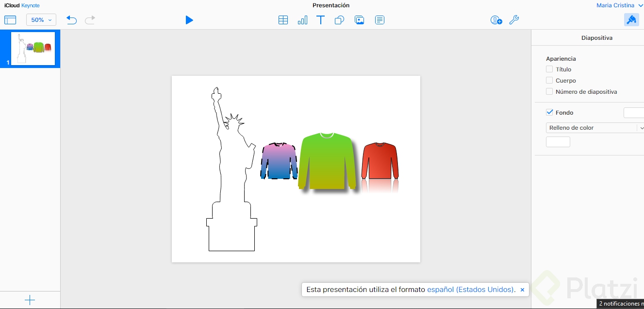Open the español (Estados Unidos) link
This screenshot has height=309, width=644.
click(x=470, y=289)
